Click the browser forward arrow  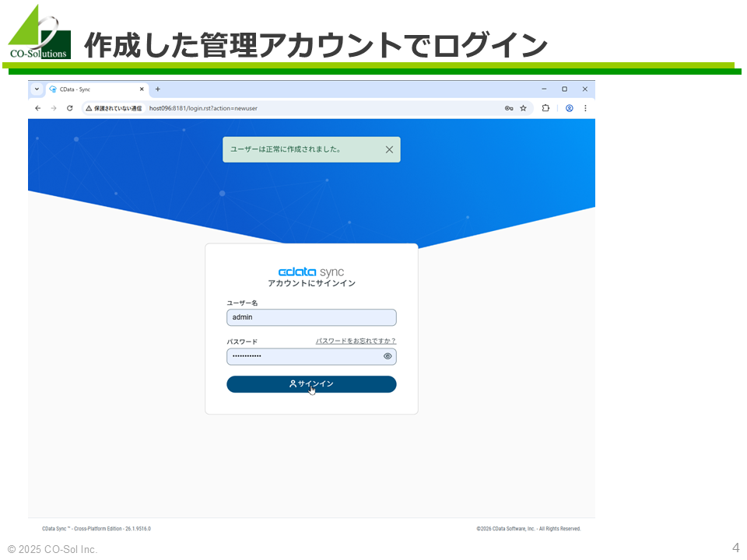[54, 108]
